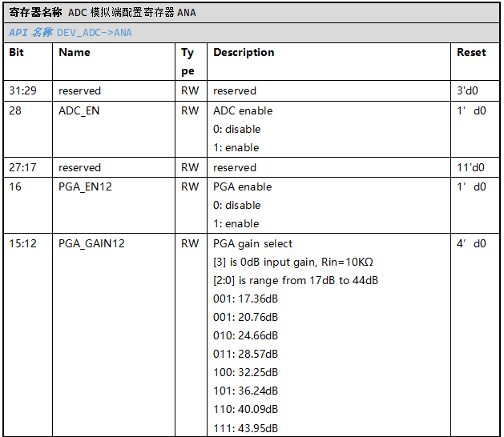Screen dimensions: 504x437
Task: Select the gain entry '010: 24.66dB'
Action: coord(245,335)
